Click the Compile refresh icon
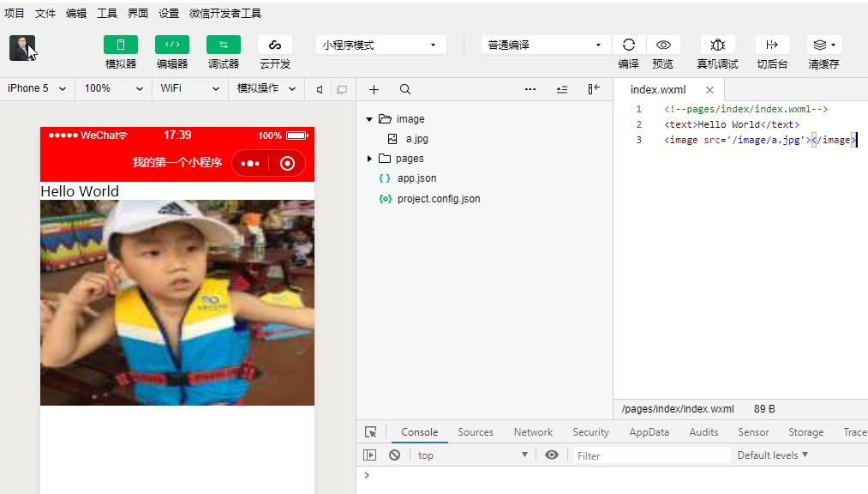868x494 pixels. [628, 45]
